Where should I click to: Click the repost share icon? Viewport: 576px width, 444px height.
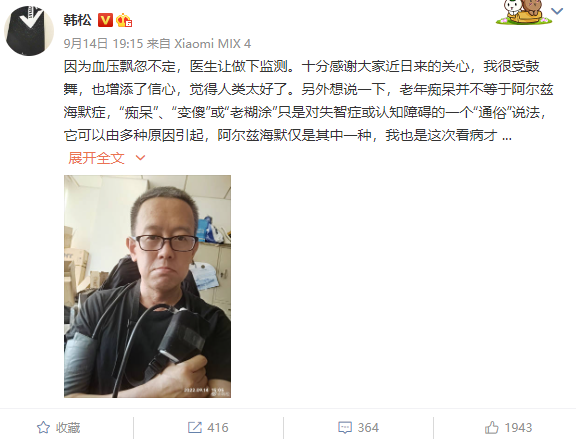[195, 427]
